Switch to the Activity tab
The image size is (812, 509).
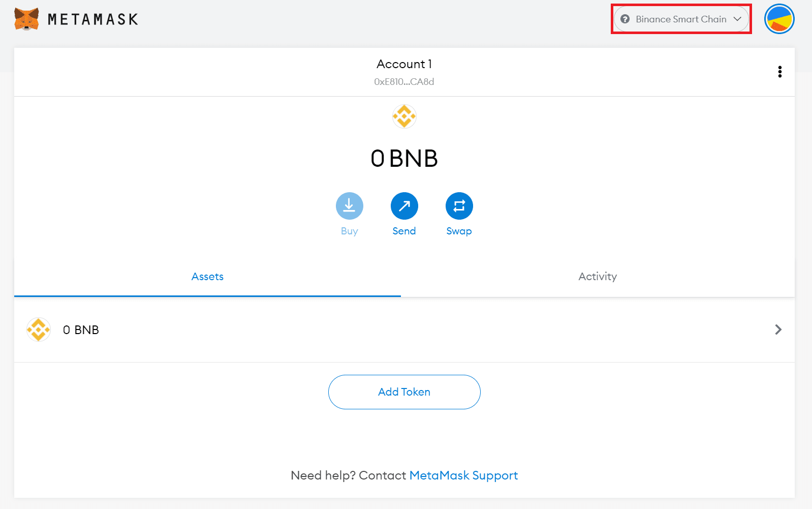pos(598,277)
